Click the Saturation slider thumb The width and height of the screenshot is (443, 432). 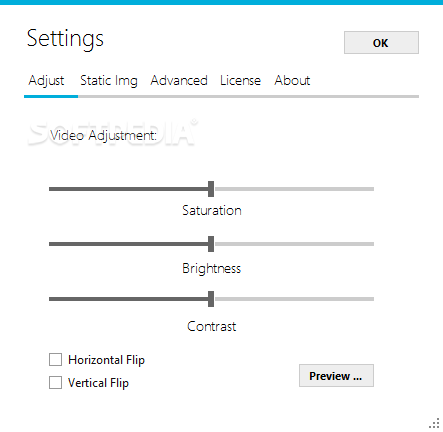[x=211, y=189]
